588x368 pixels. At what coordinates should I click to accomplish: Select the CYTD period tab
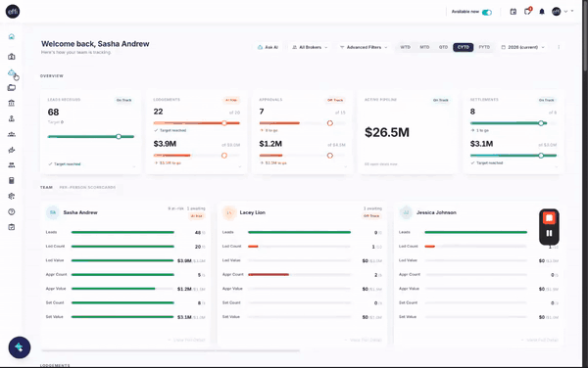click(464, 47)
